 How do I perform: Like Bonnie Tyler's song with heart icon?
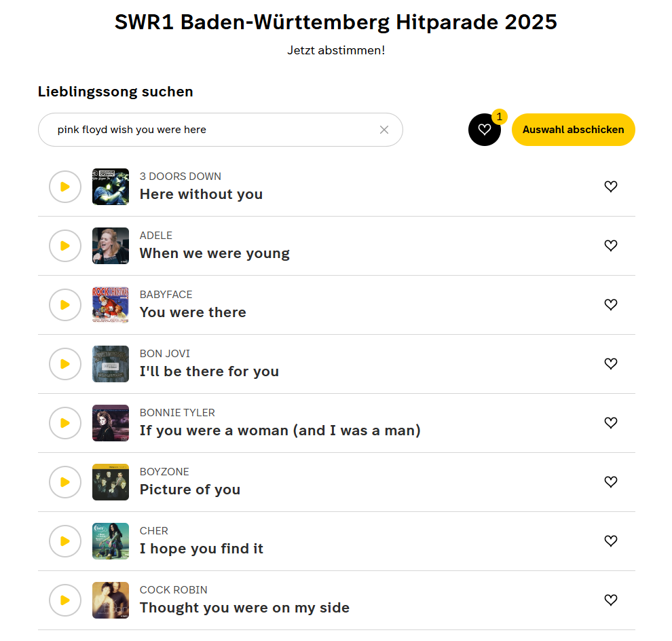click(x=611, y=423)
